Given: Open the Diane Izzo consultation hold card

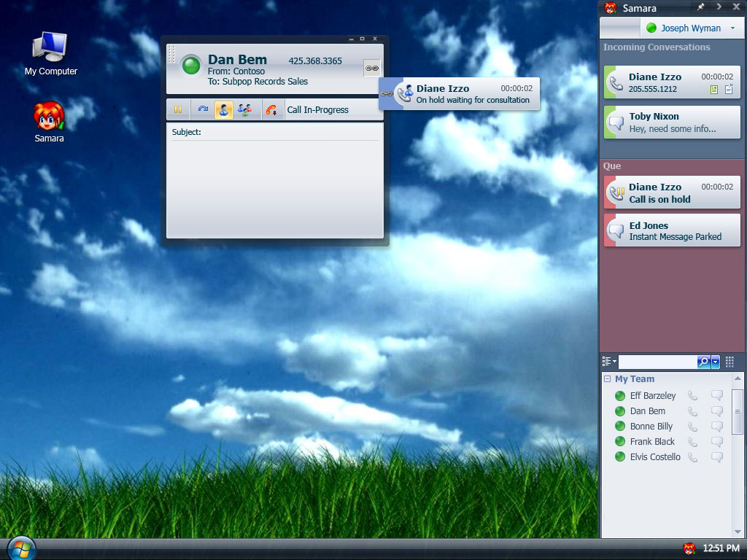Looking at the screenshot, I should click(460, 94).
